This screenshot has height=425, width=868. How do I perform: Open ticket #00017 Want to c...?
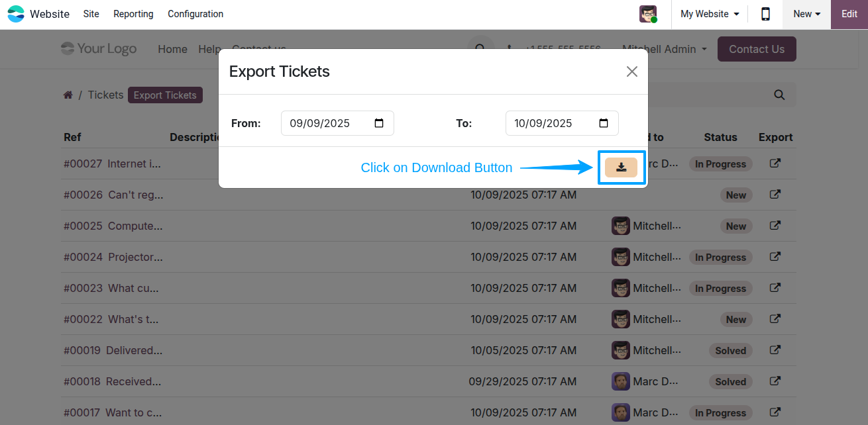pyautogui.click(x=113, y=412)
